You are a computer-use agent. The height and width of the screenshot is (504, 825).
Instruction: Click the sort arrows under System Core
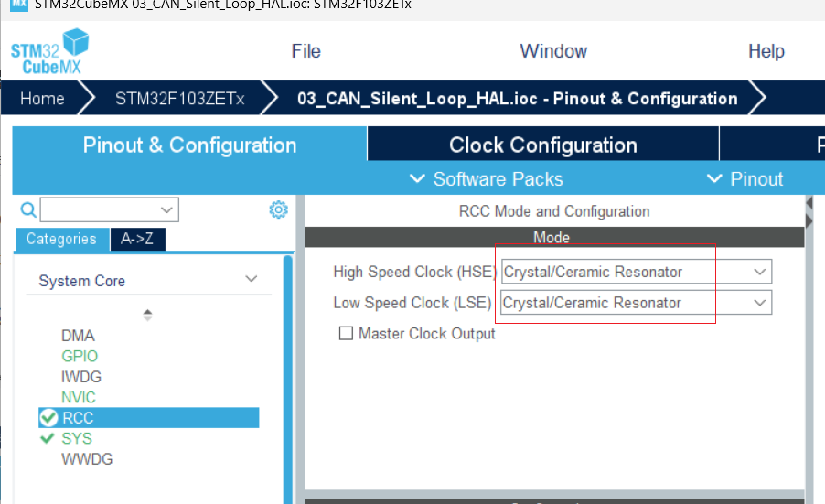coord(147,315)
